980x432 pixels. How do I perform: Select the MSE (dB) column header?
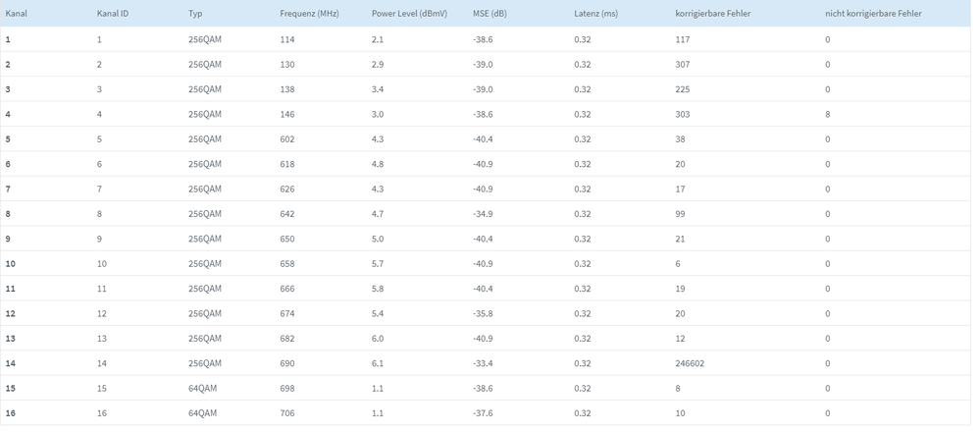pyautogui.click(x=490, y=14)
